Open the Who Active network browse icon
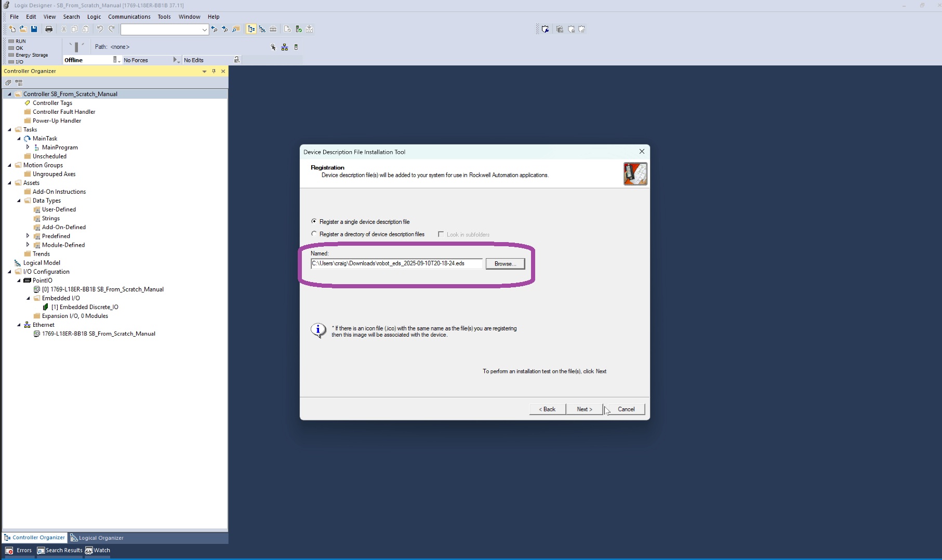This screenshot has width=942, height=560. tap(285, 47)
